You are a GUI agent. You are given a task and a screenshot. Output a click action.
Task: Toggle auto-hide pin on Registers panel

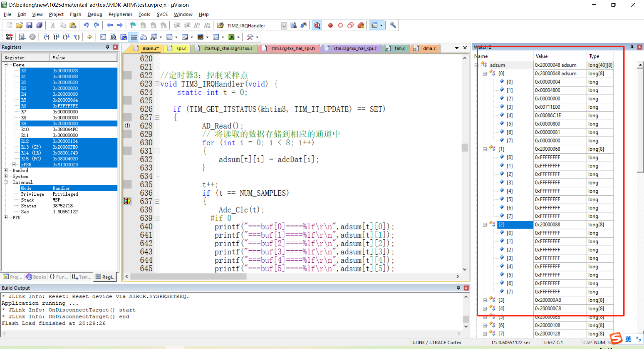pyautogui.click(x=108, y=47)
